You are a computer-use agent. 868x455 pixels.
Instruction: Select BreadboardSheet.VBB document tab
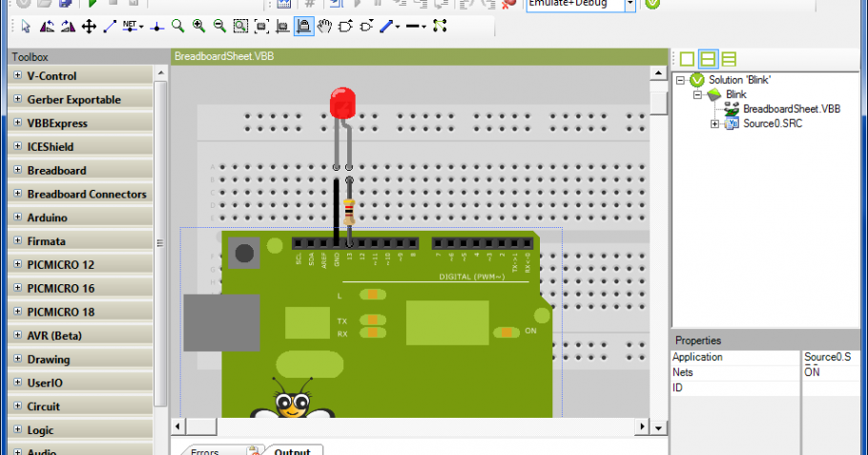pyautogui.click(x=224, y=56)
